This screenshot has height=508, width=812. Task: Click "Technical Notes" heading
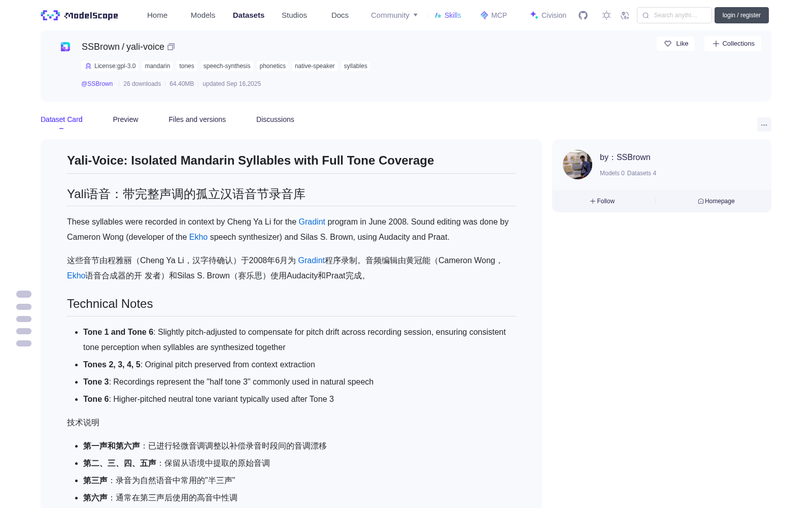coord(110,304)
